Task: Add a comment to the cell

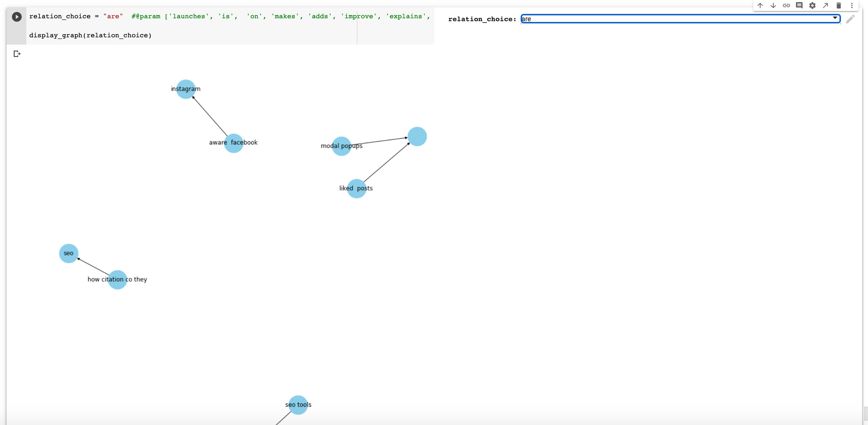Action: [799, 5]
